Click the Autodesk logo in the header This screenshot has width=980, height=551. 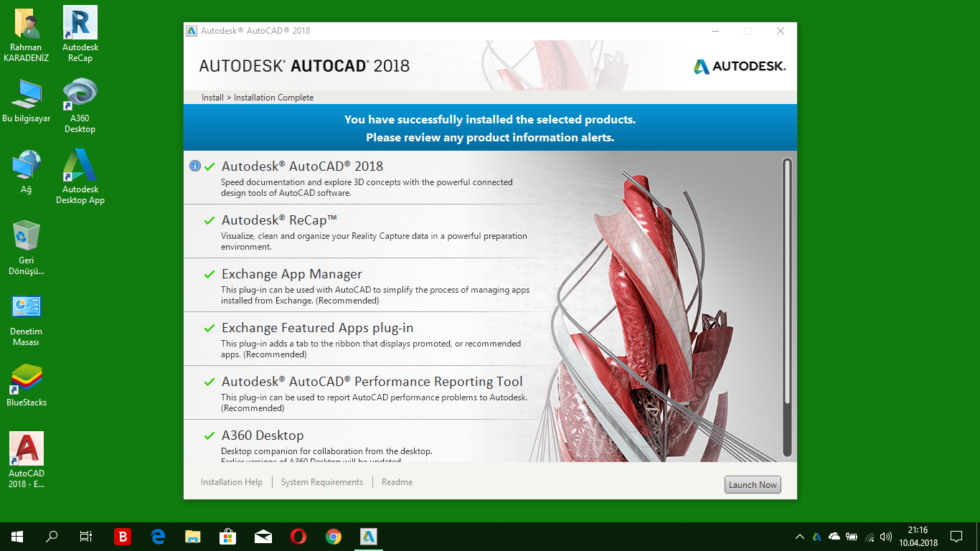point(740,67)
